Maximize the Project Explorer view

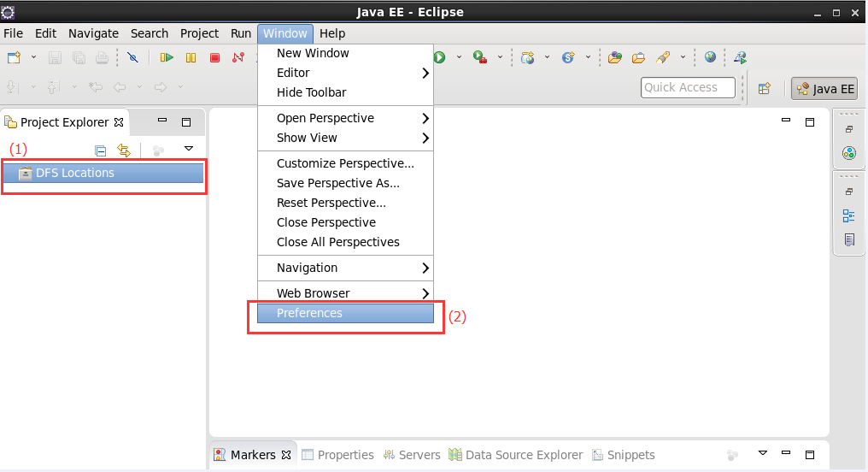186,122
